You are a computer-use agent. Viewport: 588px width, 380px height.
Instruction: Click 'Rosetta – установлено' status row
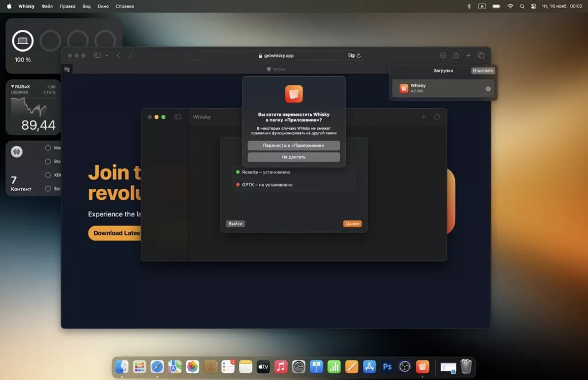pos(293,172)
